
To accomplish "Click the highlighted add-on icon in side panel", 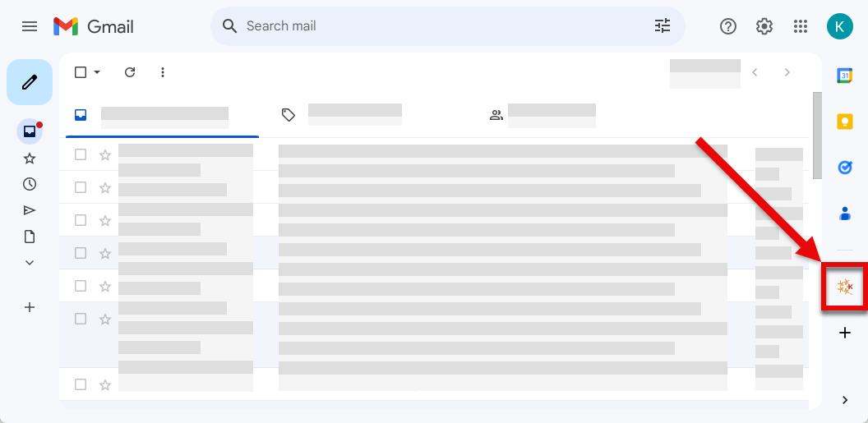I will (844, 287).
